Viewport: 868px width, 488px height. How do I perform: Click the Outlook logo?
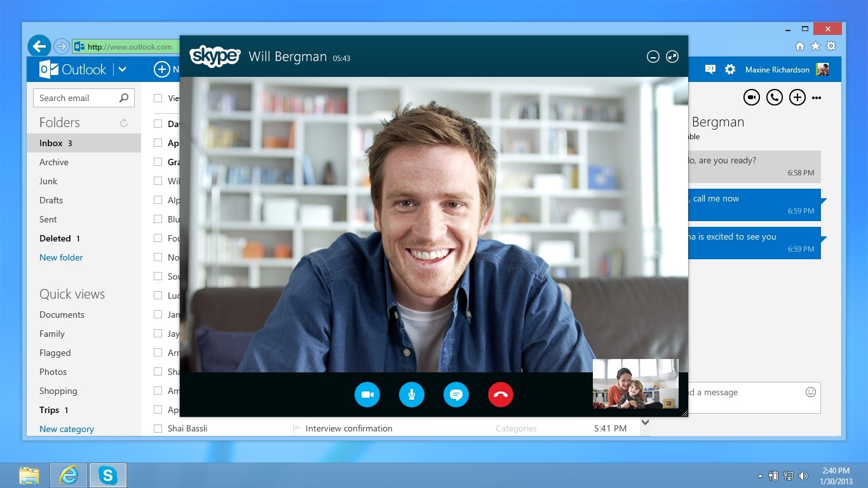coord(72,69)
